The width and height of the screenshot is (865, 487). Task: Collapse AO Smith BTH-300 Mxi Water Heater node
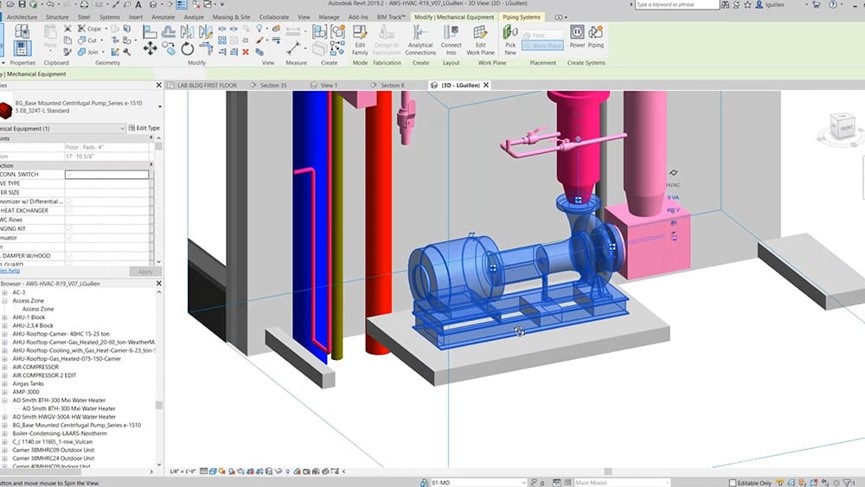pyautogui.click(x=5, y=400)
